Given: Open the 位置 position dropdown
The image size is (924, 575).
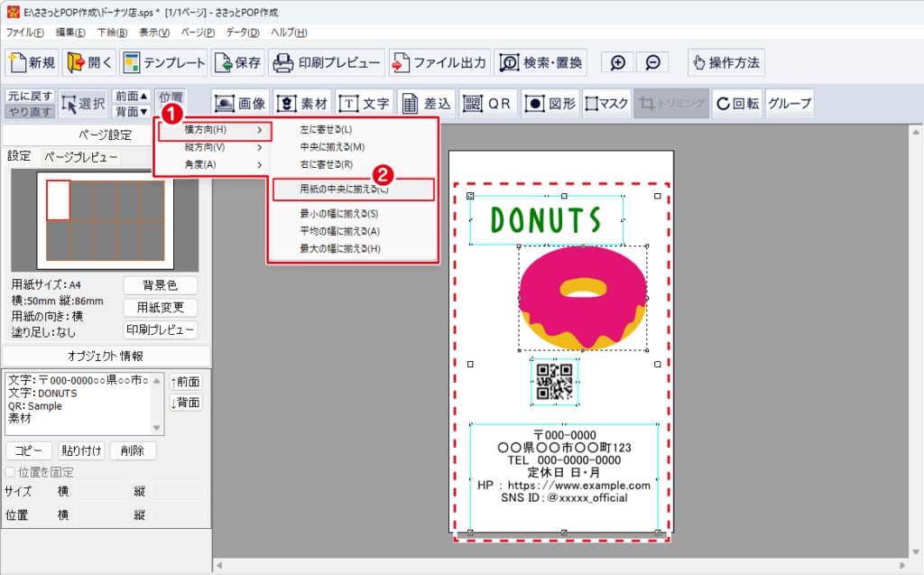Looking at the screenshot, I should tap(170, 96).
